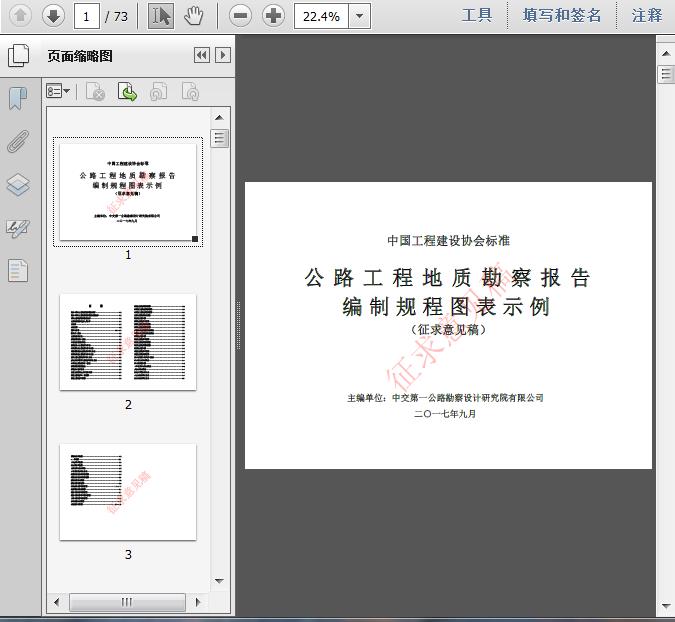Open the document content panel icon
This screenshot has width=675, height=622.
click(18, 271)
